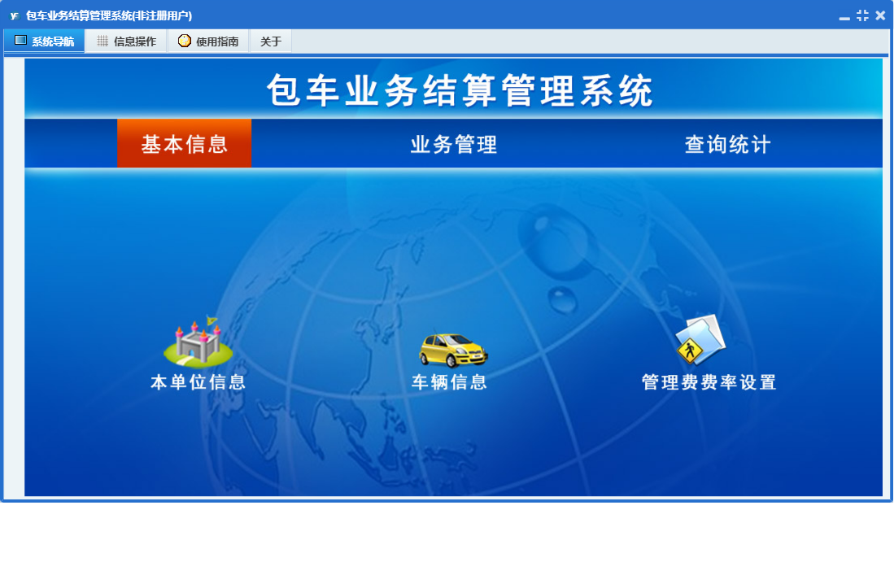Open the 管理费费率设置 document icon
The width and height of the screenshot is (894, 588).
(700, 340)
